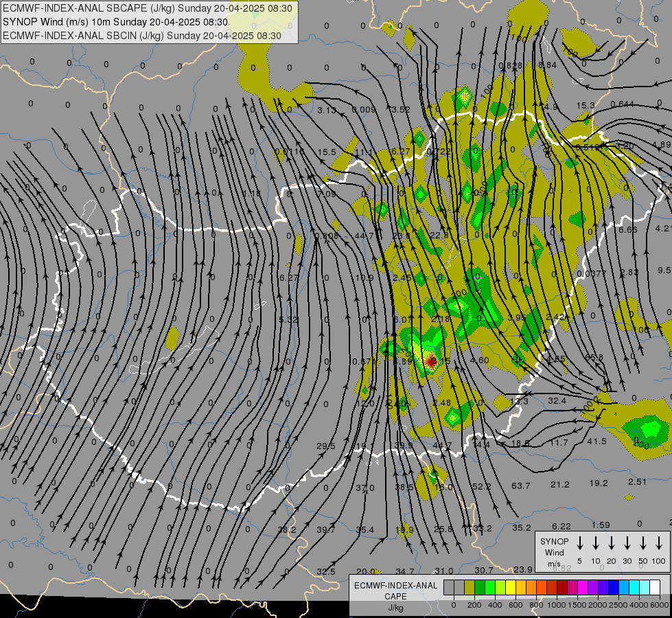Click the 22.8 SBCIN value
The width and height of the screenshot is (672, 618).
(x=439, y=235)
